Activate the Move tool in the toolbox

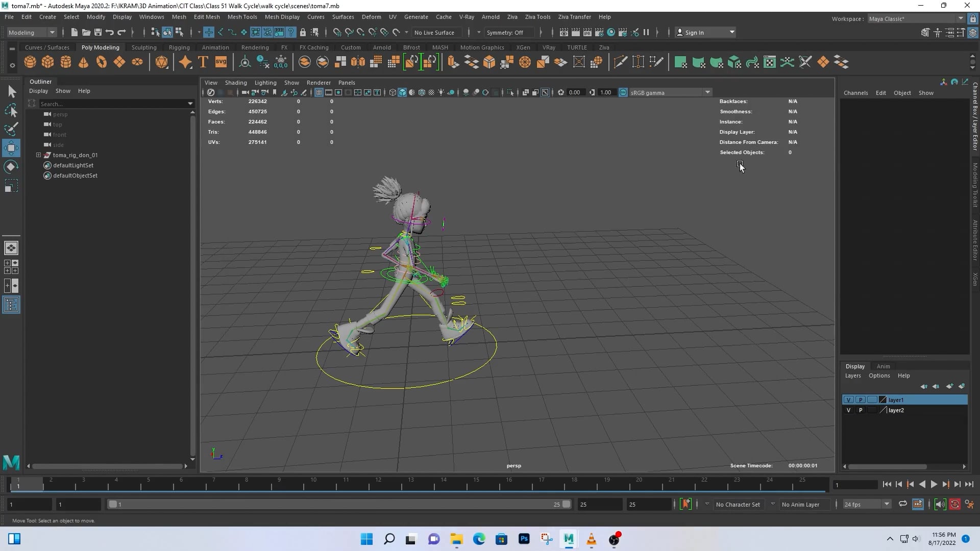point(11,148)
